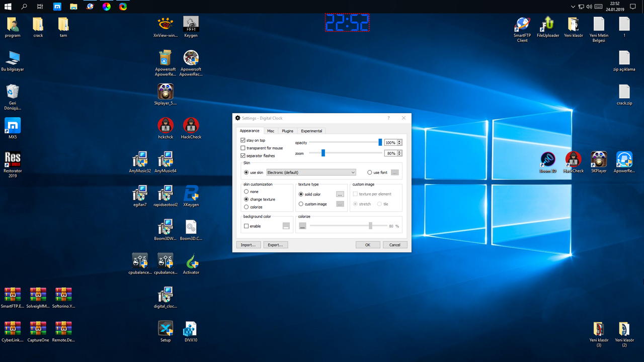Cancel the Digital Clock settings dialog
Screen dimensions: 644x362
(x=395, y=245)
